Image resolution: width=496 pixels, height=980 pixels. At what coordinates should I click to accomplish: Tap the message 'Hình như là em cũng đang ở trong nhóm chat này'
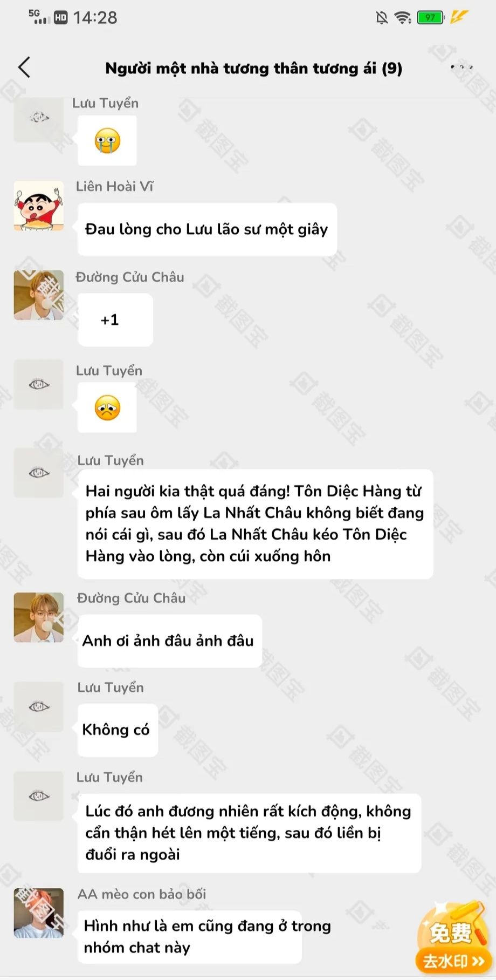190,937
